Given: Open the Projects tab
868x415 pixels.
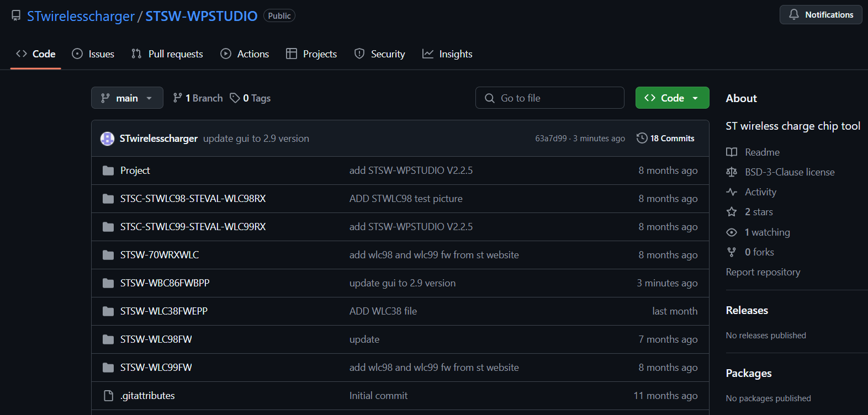Looking at the screenshot, I should [311, 54].
